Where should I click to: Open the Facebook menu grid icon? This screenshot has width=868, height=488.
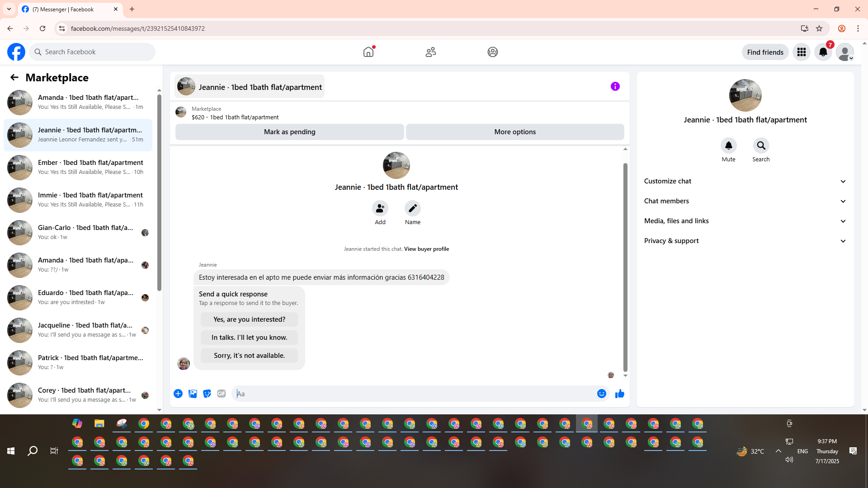802,52
